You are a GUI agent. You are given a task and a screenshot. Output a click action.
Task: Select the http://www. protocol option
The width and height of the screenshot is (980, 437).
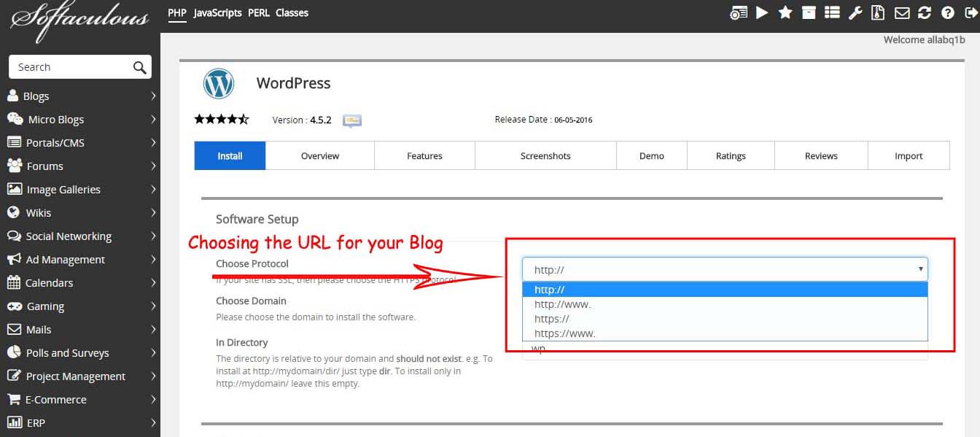(725, 304)
